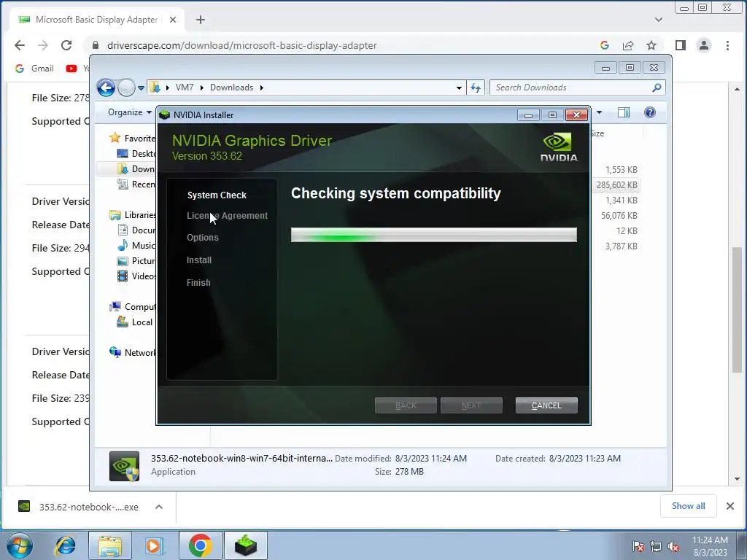747x560 pixels.
Task: Open Chrome tab search chevron
Action: pos(659,20)
